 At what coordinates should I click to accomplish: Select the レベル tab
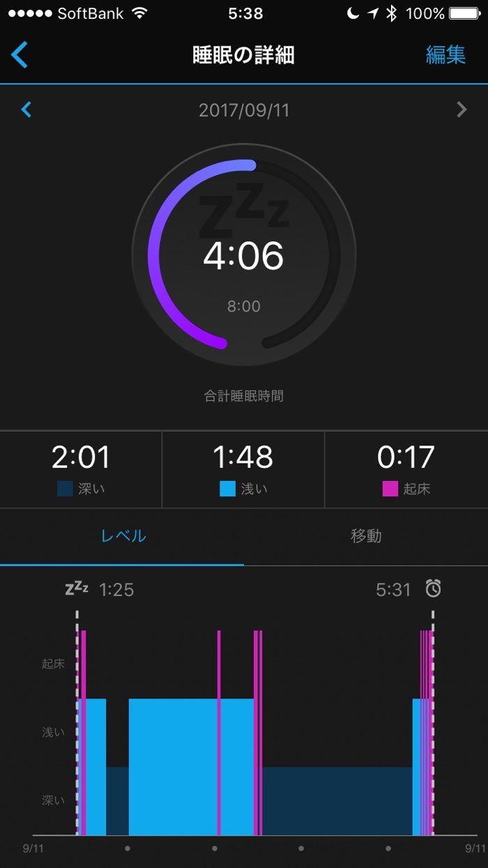(x=123, y=536)
